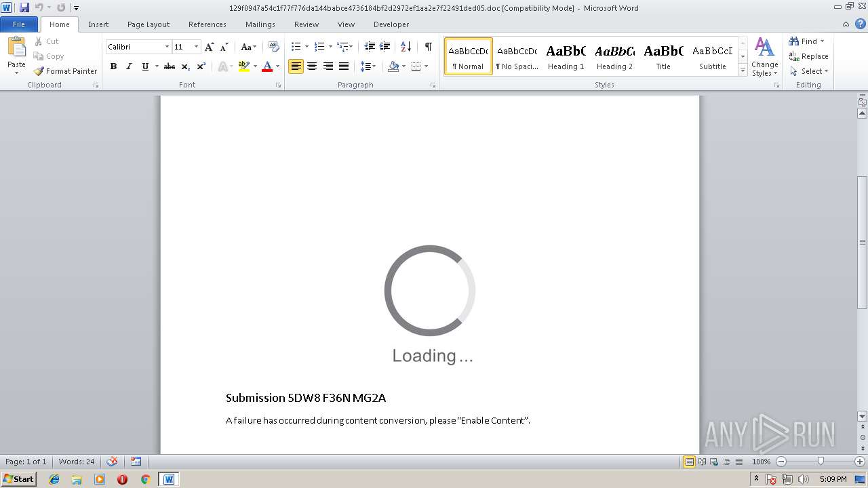This screenshot has width=868, height=488.
Task: Open line spacing dropdown
Action: click(x=368, y=66)
